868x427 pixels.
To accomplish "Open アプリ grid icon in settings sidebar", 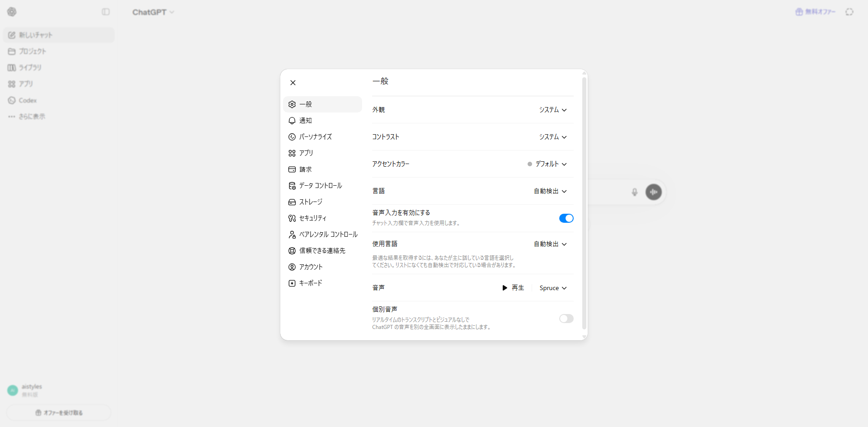I will click(292, 153).
